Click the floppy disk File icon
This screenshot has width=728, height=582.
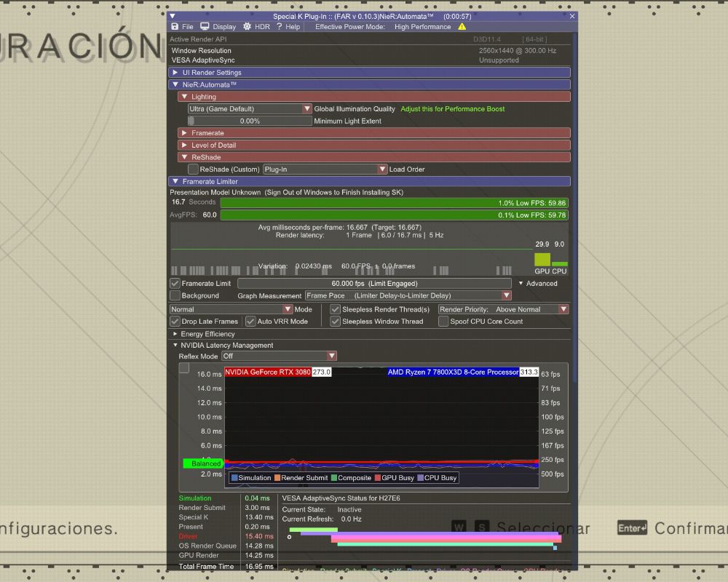point(175,26)
